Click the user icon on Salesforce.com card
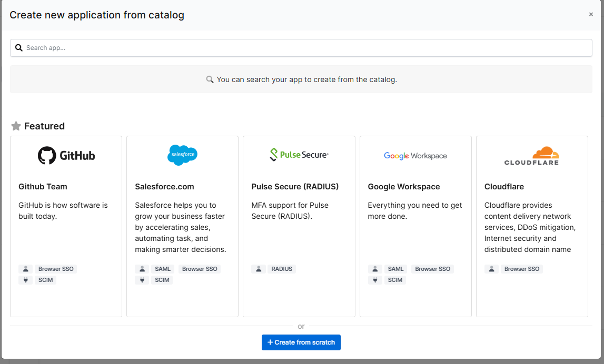Screen dimensions: 604x364 pos(142,269)
